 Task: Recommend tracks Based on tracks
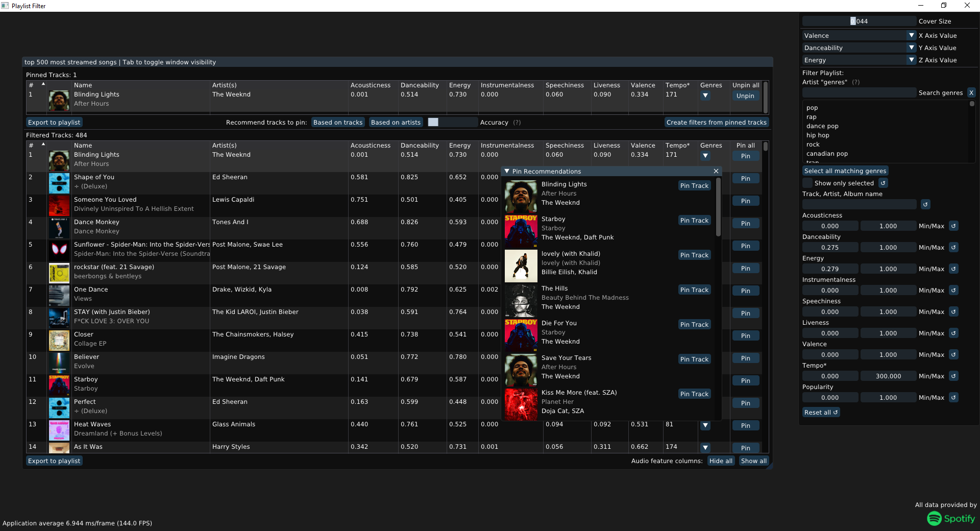point(338,122)
